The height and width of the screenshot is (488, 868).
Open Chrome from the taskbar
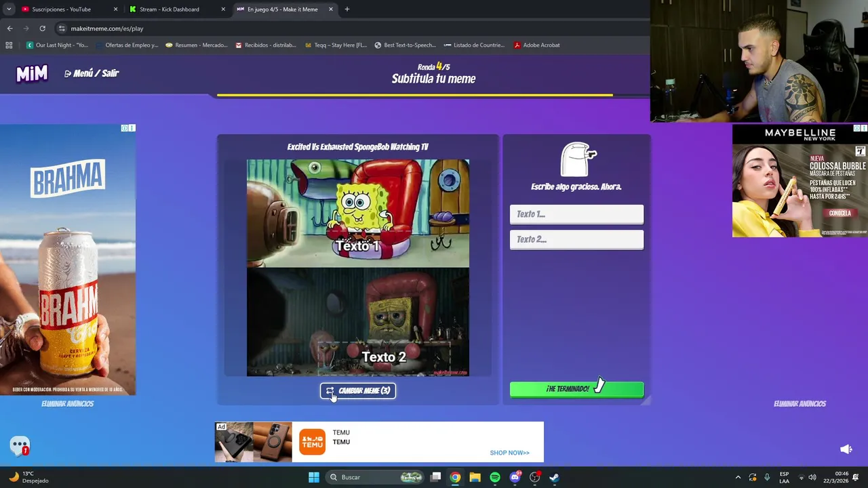(x=455, y=477)
